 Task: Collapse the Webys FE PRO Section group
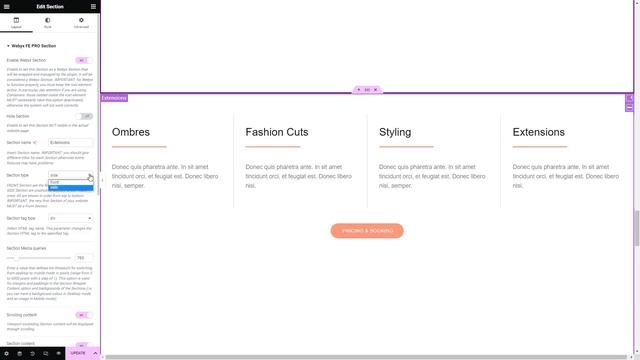tap(31, 46)
